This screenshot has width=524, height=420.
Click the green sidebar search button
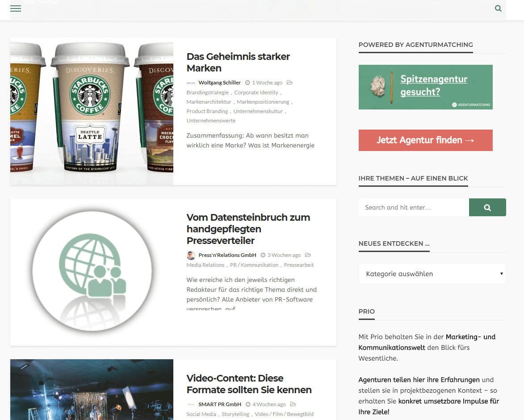coord(487,207)
